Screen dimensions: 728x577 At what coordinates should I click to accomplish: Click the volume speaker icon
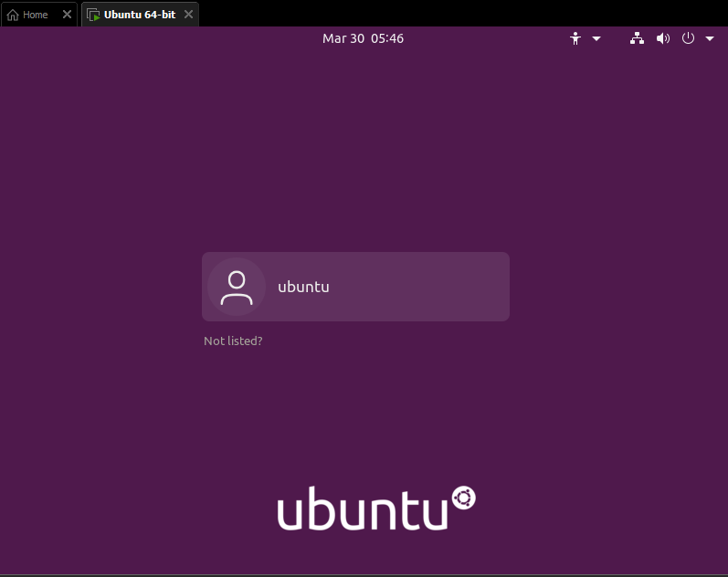(663, 38)
